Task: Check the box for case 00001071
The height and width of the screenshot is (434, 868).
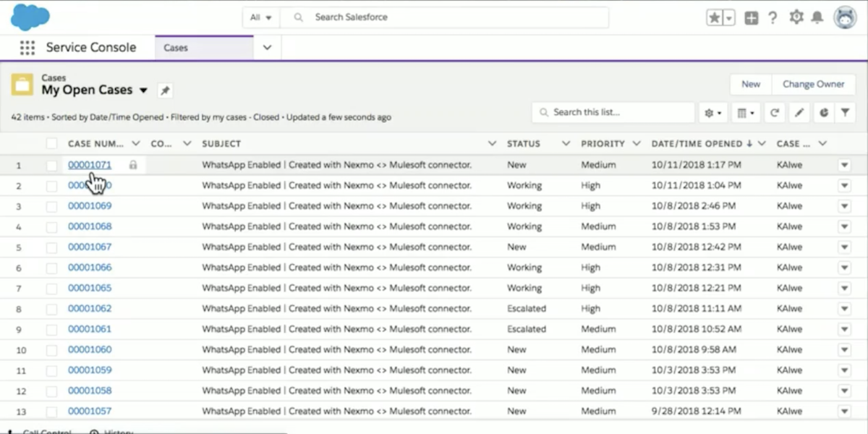Action: (51, 166)
